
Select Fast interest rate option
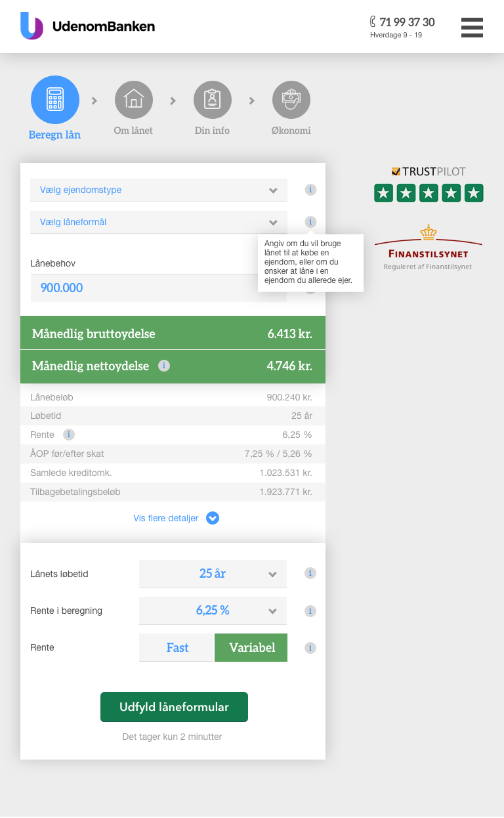tap(177, 647)
